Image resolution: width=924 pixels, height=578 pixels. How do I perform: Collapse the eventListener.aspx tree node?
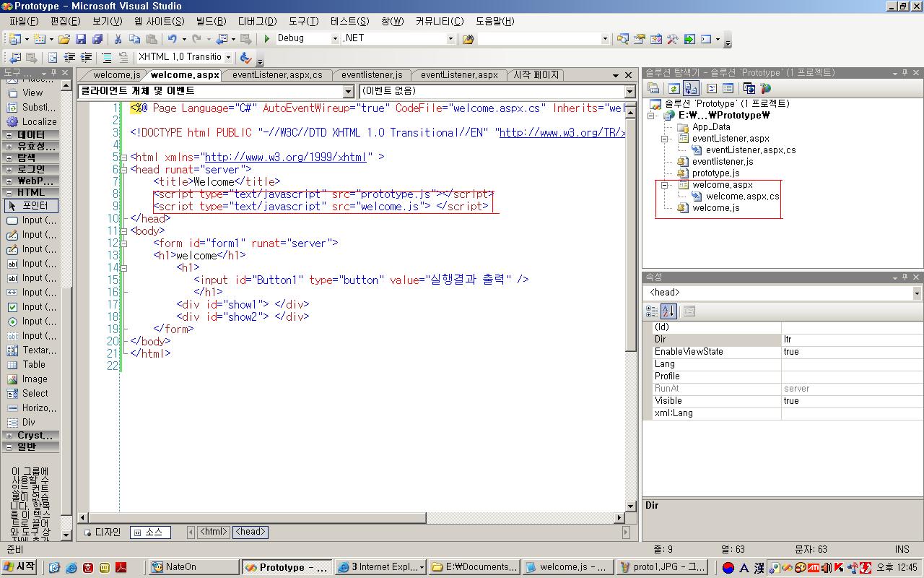(665, 139)
